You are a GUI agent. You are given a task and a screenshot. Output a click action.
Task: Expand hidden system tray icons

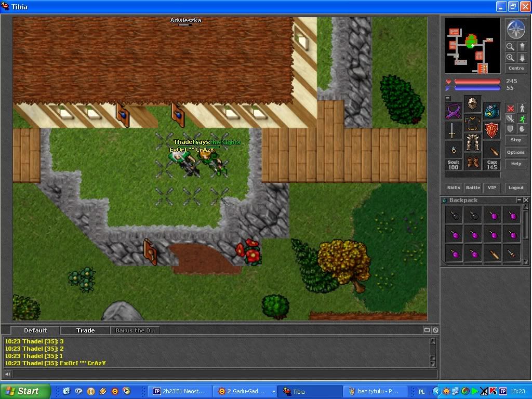pos(436,391)
